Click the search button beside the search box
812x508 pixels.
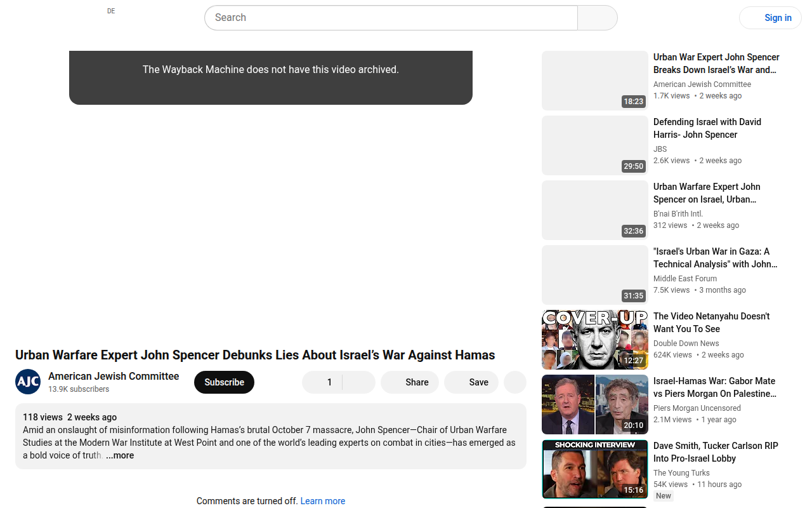click(x=598, y=18)
